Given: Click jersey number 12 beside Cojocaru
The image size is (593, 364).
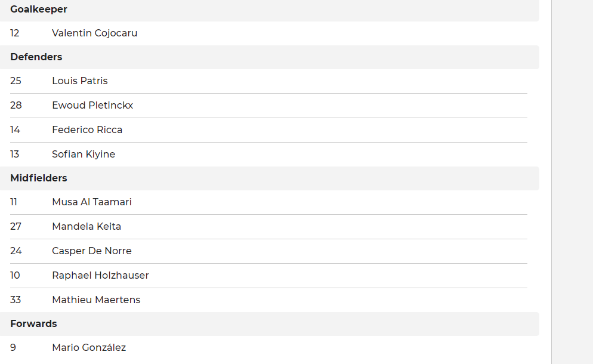Looking at the screenshot, I should tap(15, 33).
